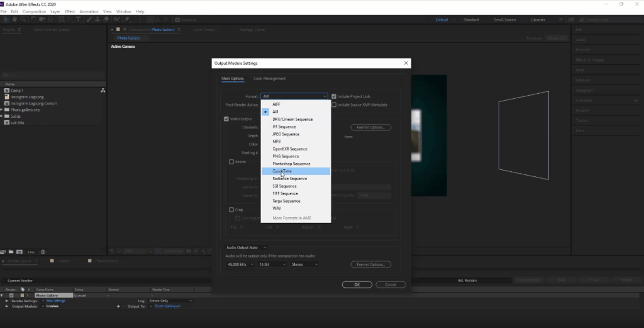Choose MP3 from the format list
The image size is (644, 328).
coord(296,142)
